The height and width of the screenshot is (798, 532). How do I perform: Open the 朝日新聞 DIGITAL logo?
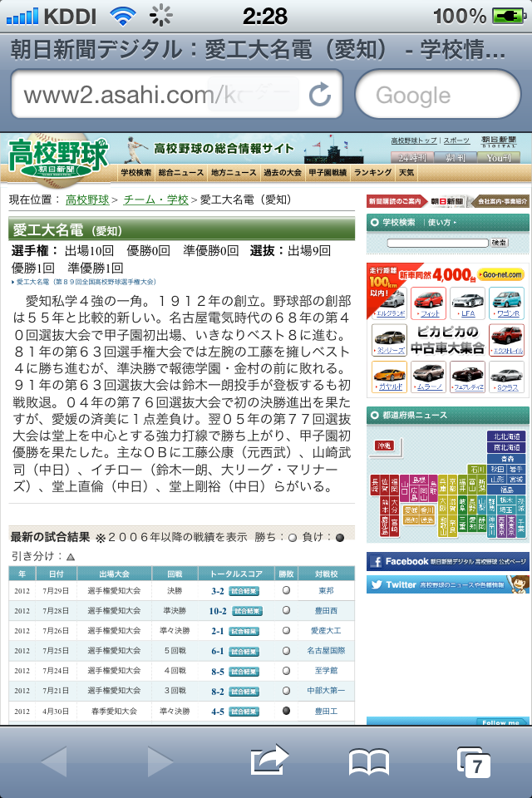(499, 141)
